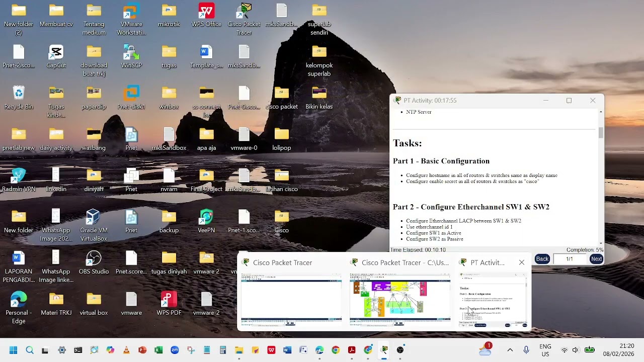Screen dimensions: 644x362
Task: Open the Oracle VM VirtualBox shortcut
Action: (94, 225)
